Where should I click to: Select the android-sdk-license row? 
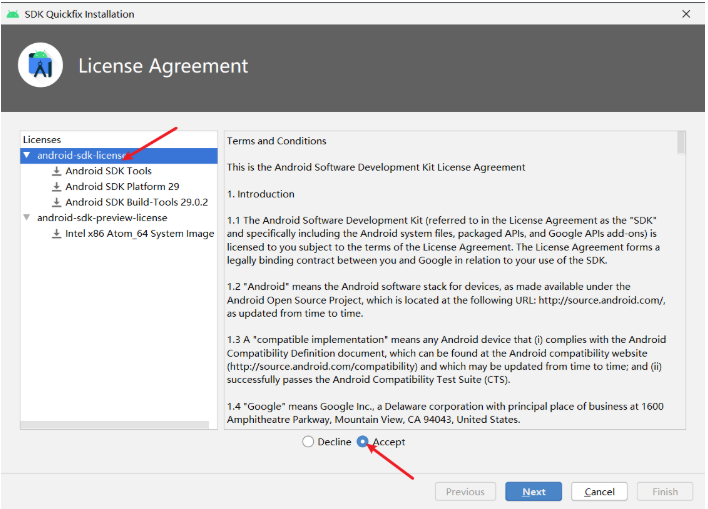(x=119, y=155)
